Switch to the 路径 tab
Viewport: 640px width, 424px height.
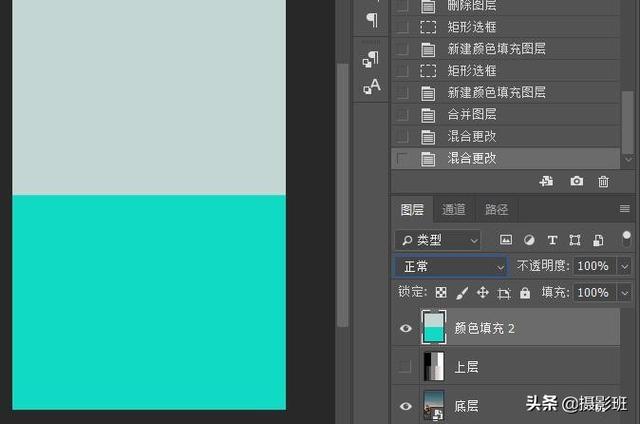pyautogui.click(x=496, y=209)
